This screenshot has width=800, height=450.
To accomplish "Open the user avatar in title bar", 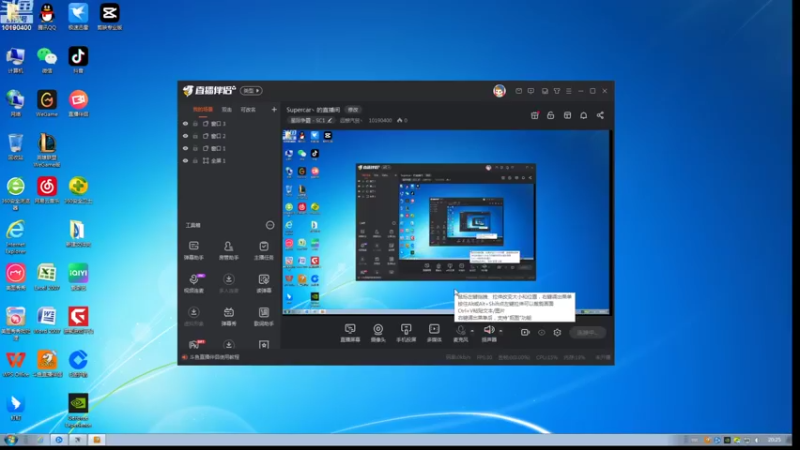I will tap(499, 91).
